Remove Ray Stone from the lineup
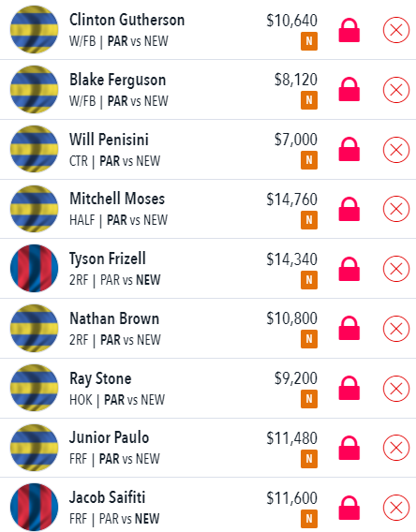The width and height of the screenshot is (416, 532). click(x=396, y=389)
